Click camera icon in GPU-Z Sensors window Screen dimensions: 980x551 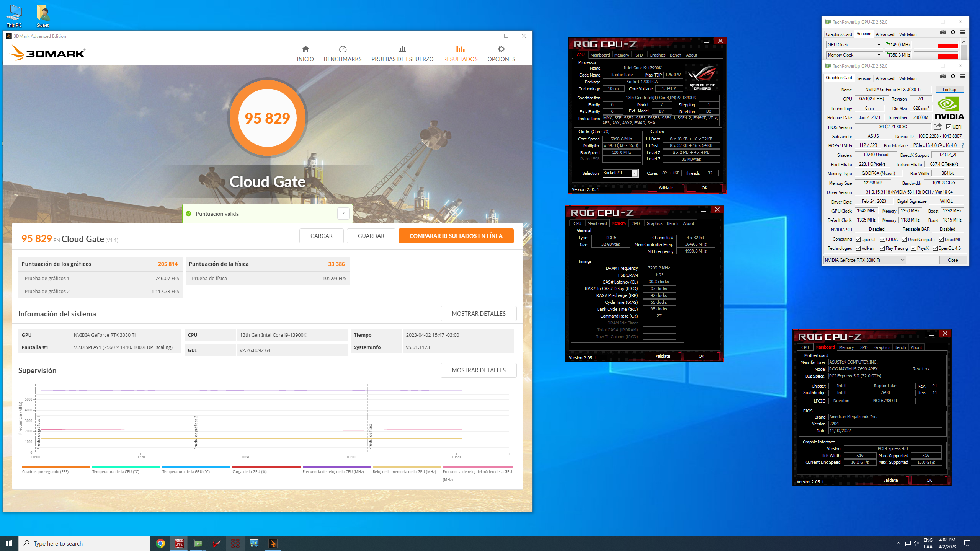[943, 32]
